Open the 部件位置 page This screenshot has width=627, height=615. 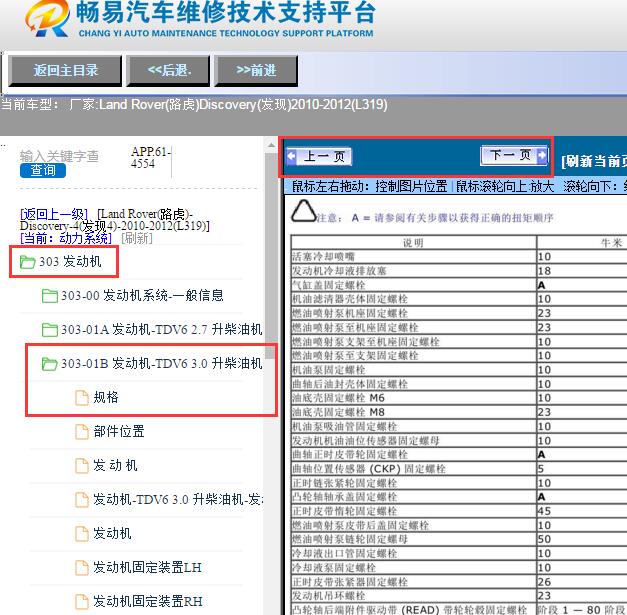tap(119, 431)
